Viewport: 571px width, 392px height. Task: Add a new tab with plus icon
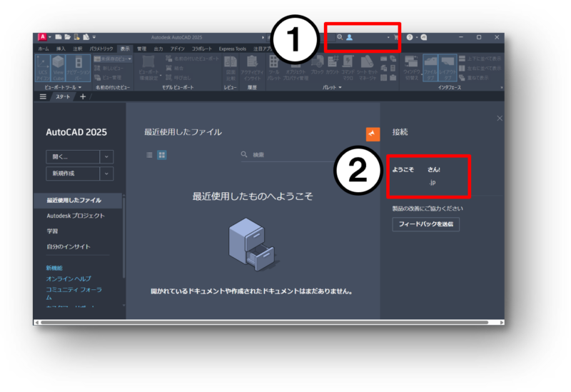(83, 96)
